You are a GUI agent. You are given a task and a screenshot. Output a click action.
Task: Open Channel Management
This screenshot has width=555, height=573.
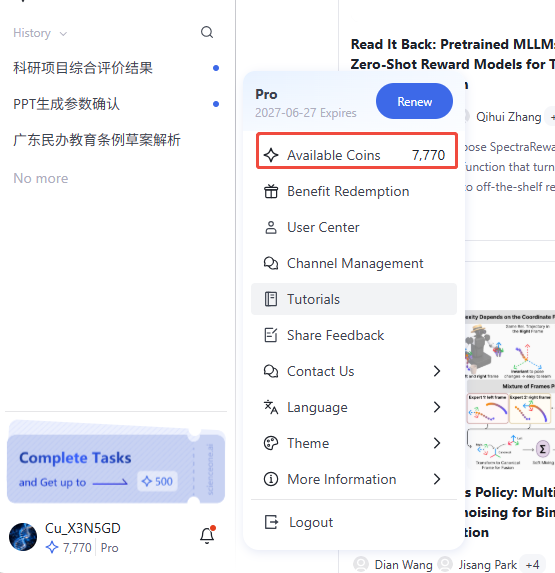(x=354, y=263)
